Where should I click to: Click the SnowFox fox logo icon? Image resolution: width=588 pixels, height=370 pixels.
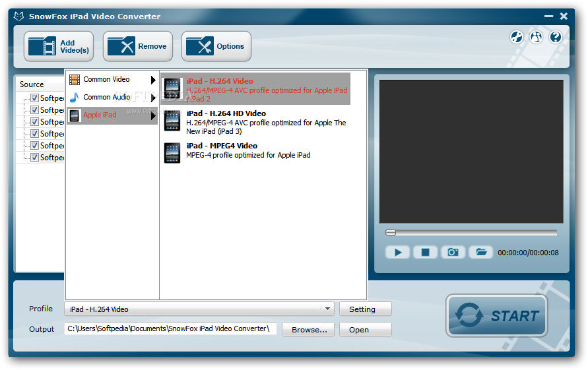[x=18, y=16]
